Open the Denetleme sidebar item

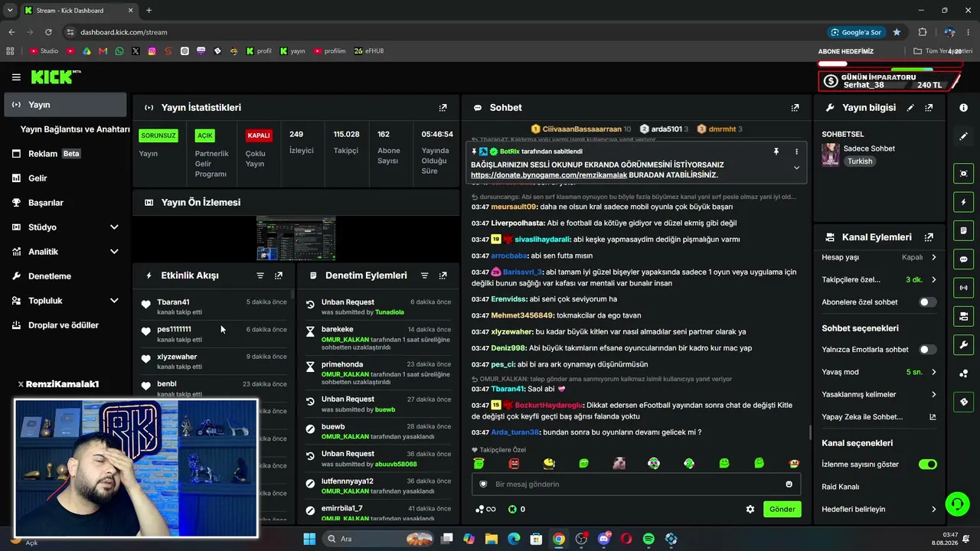65,276
